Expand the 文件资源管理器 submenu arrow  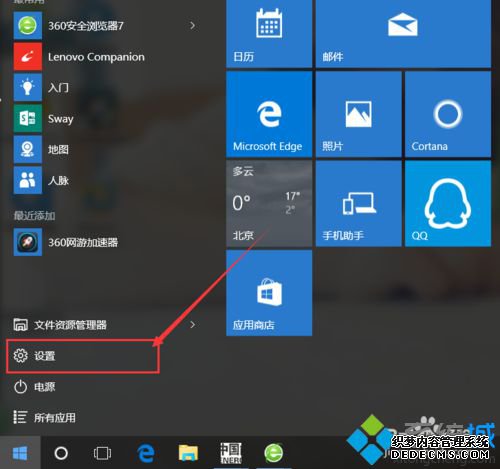coord(192,325)
